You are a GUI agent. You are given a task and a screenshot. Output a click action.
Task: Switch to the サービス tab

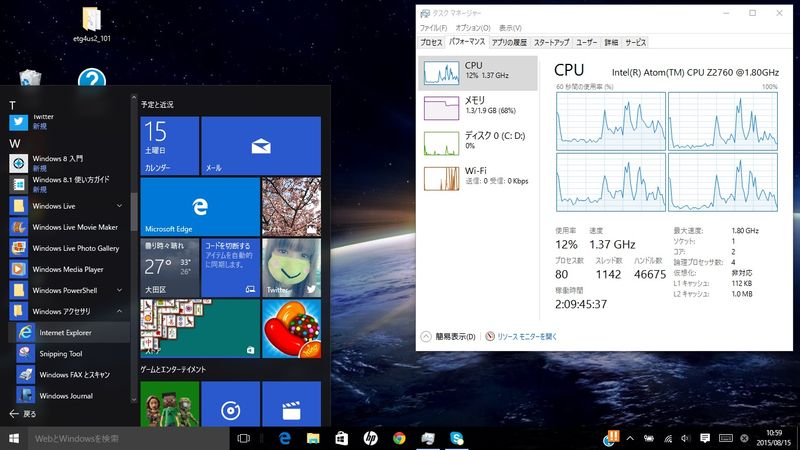[635, 42]
